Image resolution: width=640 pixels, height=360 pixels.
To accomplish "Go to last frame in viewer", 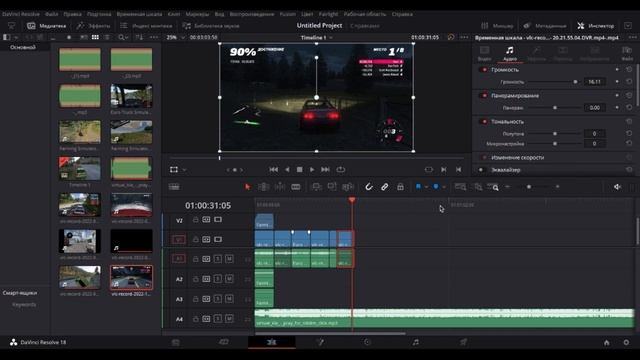I will (325, 169).
